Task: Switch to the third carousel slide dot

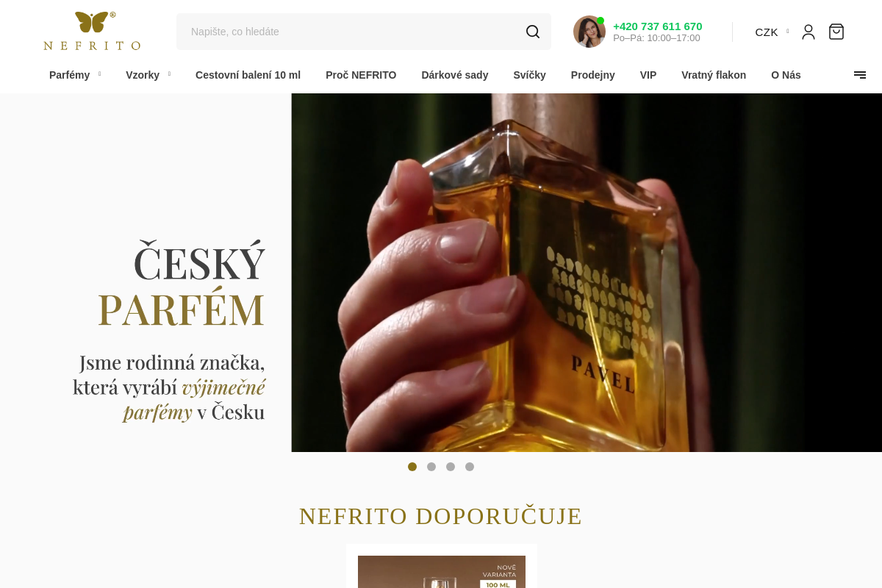Action: click(451, 467)
